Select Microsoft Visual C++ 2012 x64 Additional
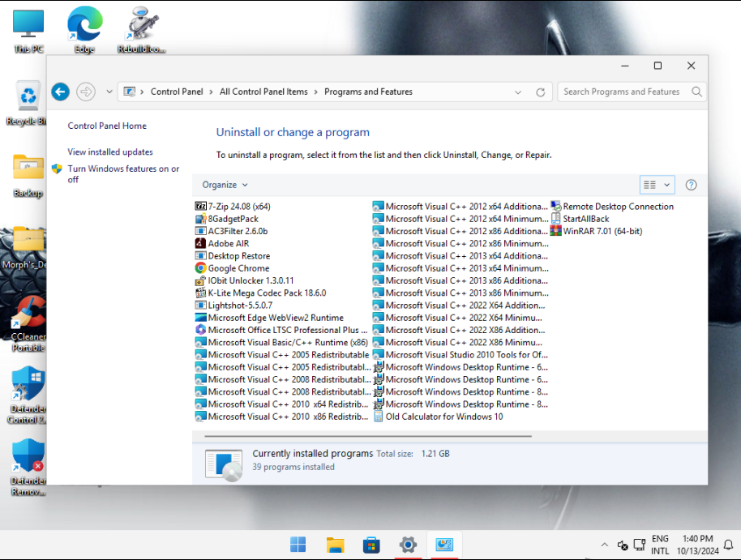 (x=460, y=207)
